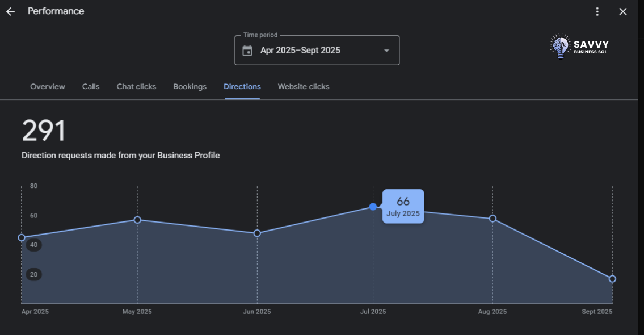Select the Apr 2025–Sept 2025 time period field

tap(317, 50)
